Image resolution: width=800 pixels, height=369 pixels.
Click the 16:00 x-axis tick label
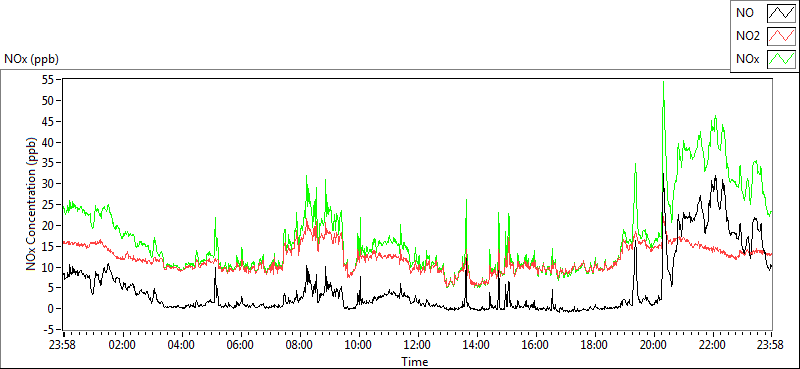536,345
